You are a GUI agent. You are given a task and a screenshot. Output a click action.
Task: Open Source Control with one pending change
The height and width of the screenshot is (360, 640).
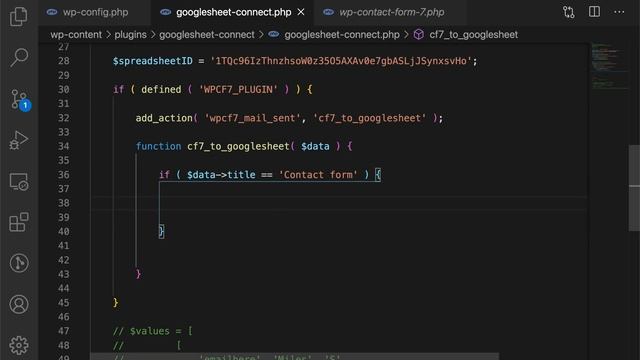coord(20,99)
